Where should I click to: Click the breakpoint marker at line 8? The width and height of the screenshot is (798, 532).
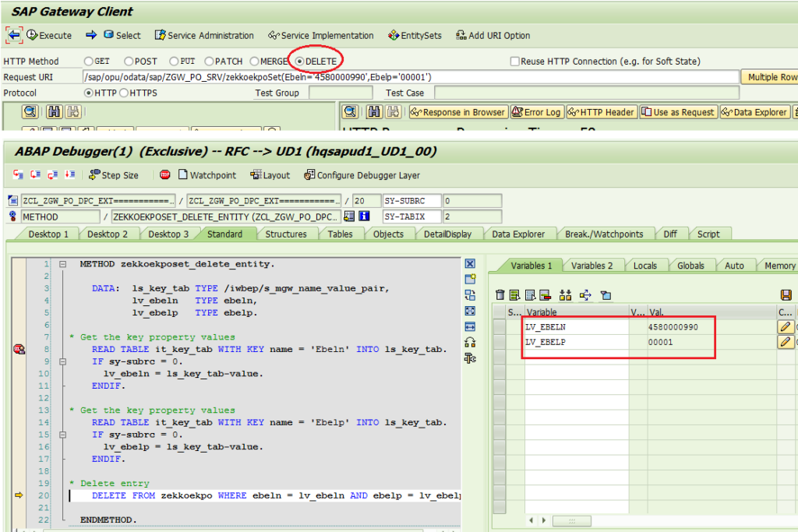click(19, 349)
